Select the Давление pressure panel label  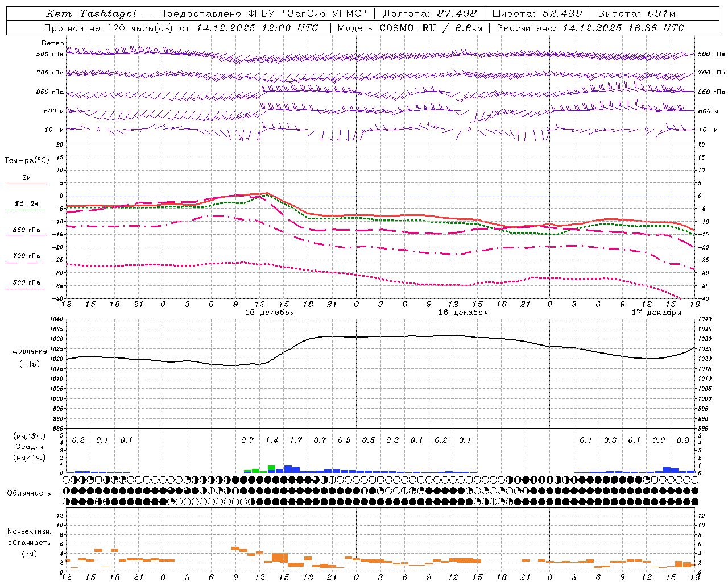[x=30, y=351]
